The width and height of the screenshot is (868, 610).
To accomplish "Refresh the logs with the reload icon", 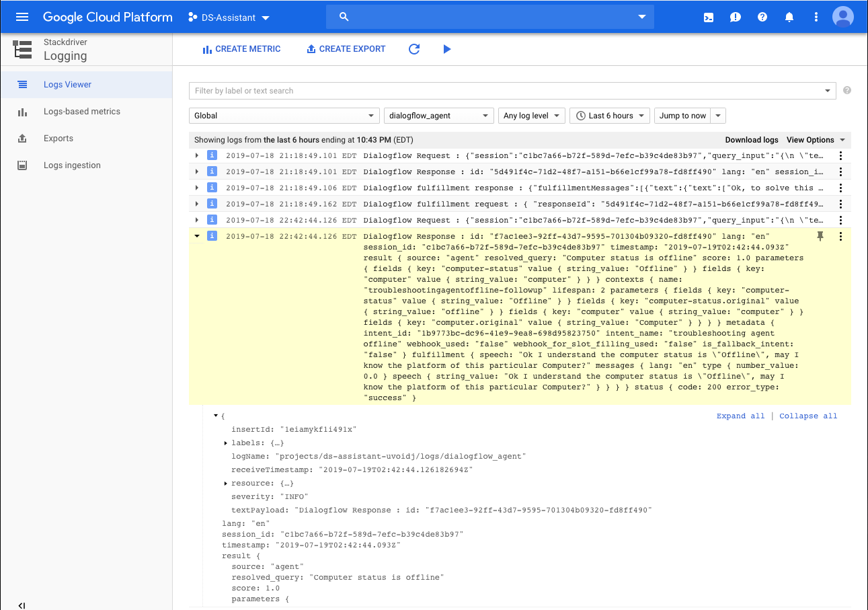I will (x=414, y=49).
